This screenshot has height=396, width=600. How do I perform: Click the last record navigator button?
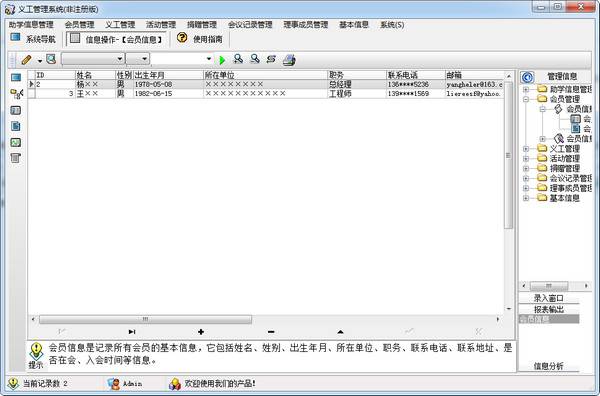tap(132, 332)
